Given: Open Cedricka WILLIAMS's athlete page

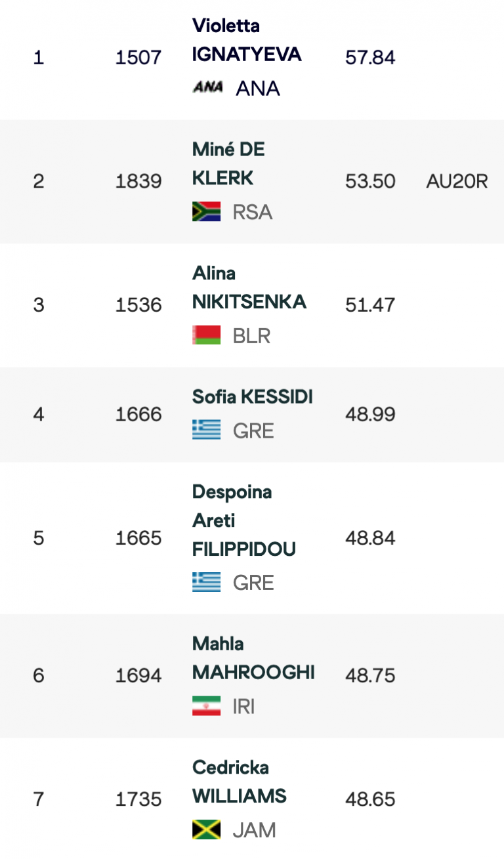Looking at the screenshot, I should pos(239,782).
